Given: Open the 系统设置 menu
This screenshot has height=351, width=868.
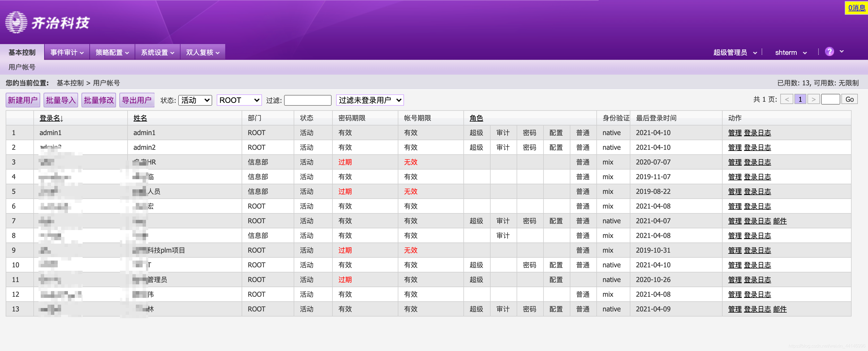Looking at the screenshot, I should pyautogui.click(x=157, y=52).
